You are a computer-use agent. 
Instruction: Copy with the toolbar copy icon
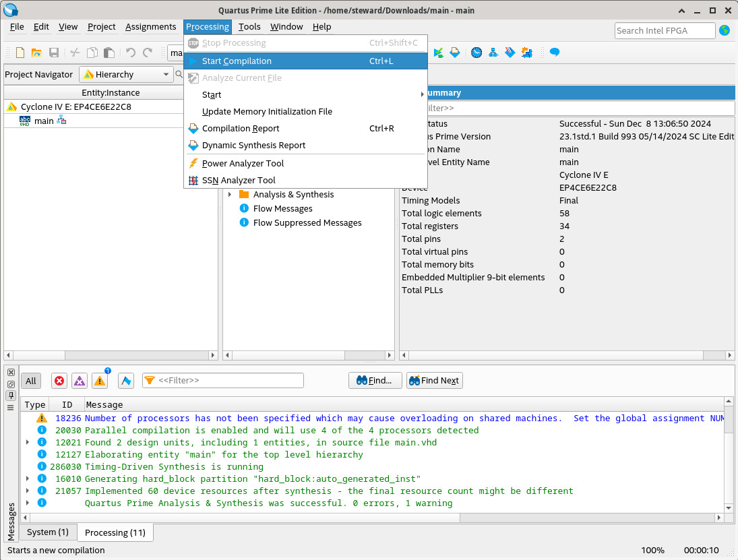click(92, 53)
